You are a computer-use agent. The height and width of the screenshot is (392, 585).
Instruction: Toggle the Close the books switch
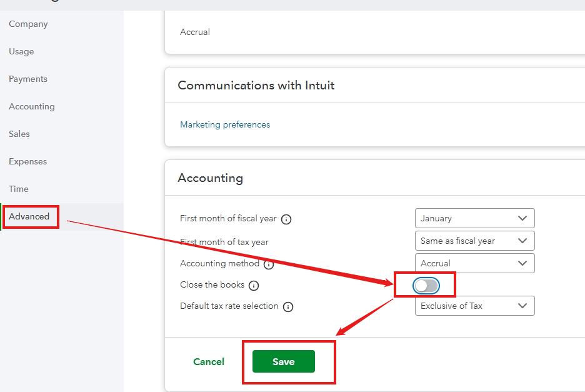click(426, 286)
